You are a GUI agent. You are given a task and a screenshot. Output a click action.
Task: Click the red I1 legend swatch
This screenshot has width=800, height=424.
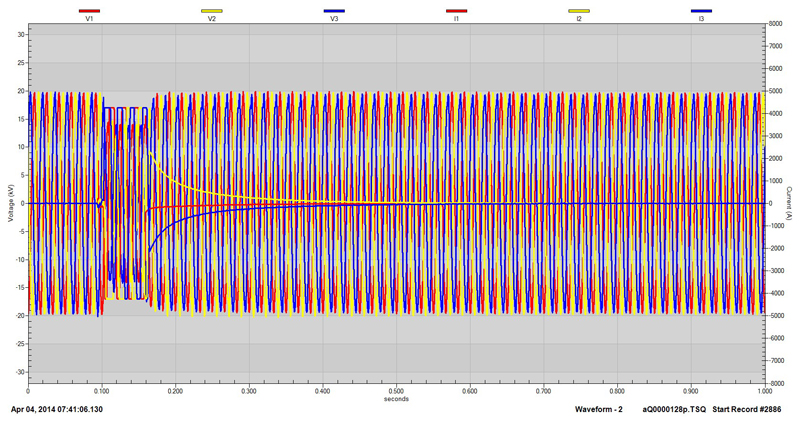[457, 10]
